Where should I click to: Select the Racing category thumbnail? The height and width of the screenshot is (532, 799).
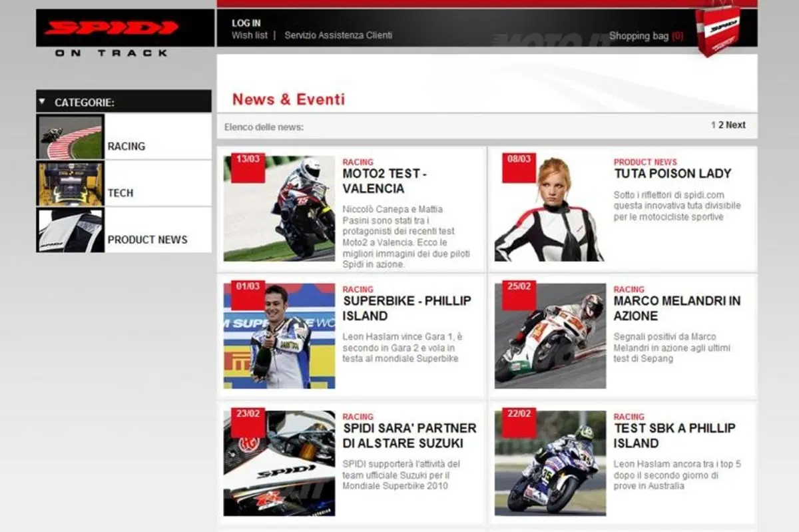click(x=71, y=137)
